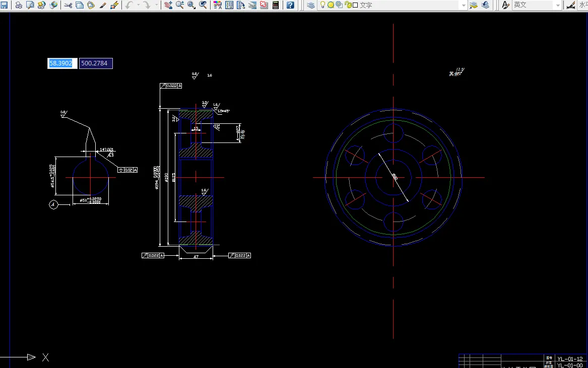Click the Save floppy disk icon
The image size is (588, 368).
[4, 5]
